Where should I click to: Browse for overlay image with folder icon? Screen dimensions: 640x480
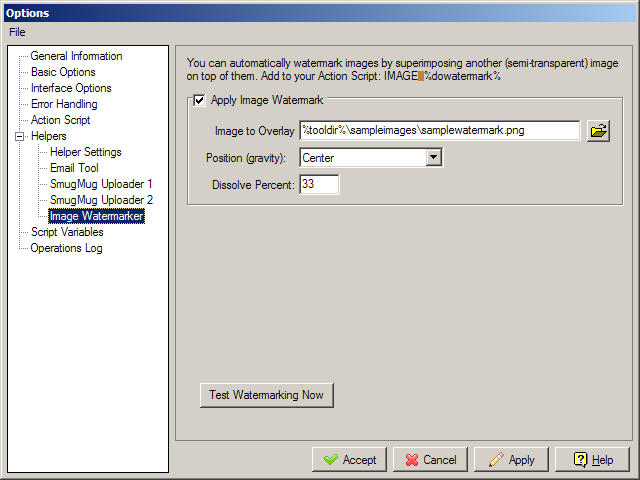(x=598, y=131)
